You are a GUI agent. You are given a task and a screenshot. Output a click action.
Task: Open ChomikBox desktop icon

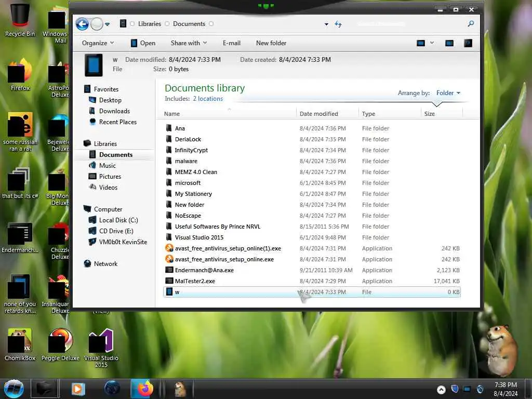coord(20,345)
